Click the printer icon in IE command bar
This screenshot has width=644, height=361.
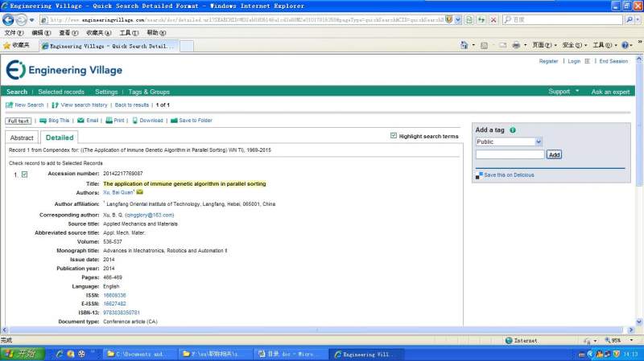click(516, 45)
